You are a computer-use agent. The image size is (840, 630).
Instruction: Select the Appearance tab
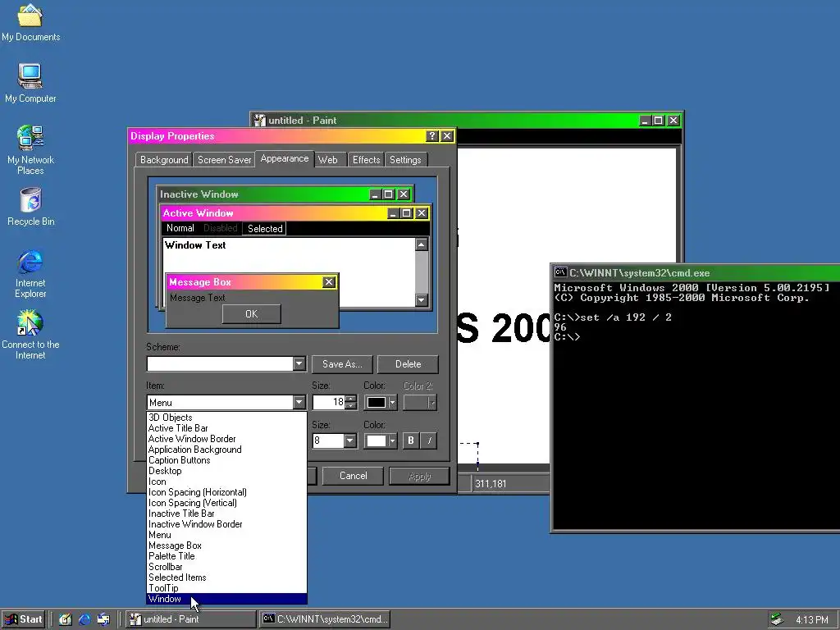tap(285, 158)
